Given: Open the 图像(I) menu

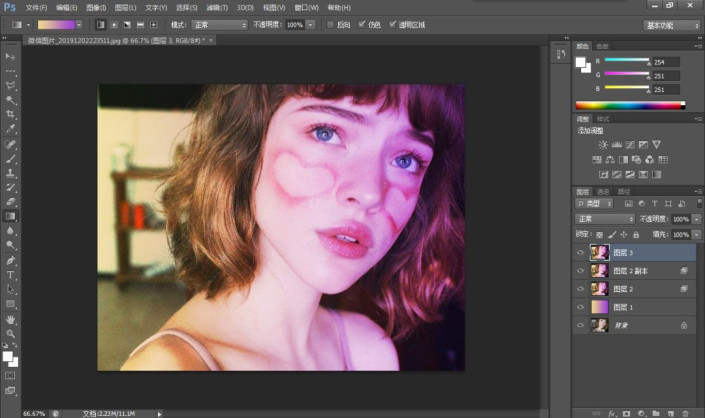Looking at the screenshot, I should [x=96, y=8].
